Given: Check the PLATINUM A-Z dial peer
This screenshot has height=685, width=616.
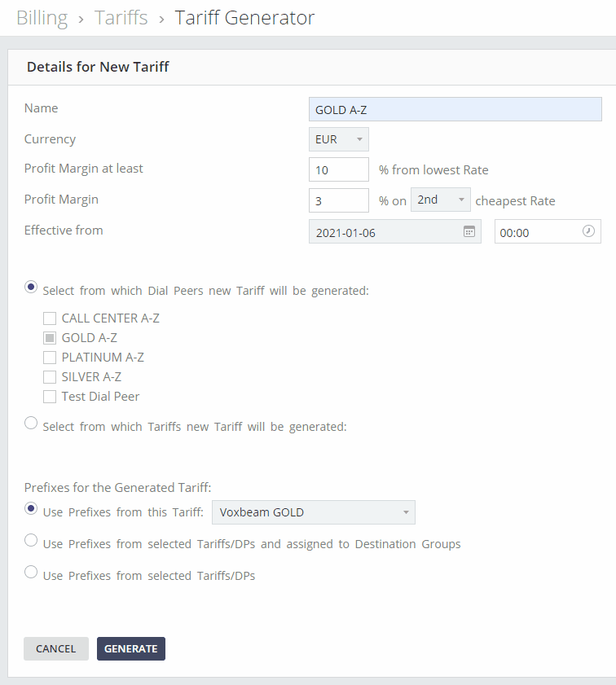Looking at the screenshot, I should click(50, 358).
